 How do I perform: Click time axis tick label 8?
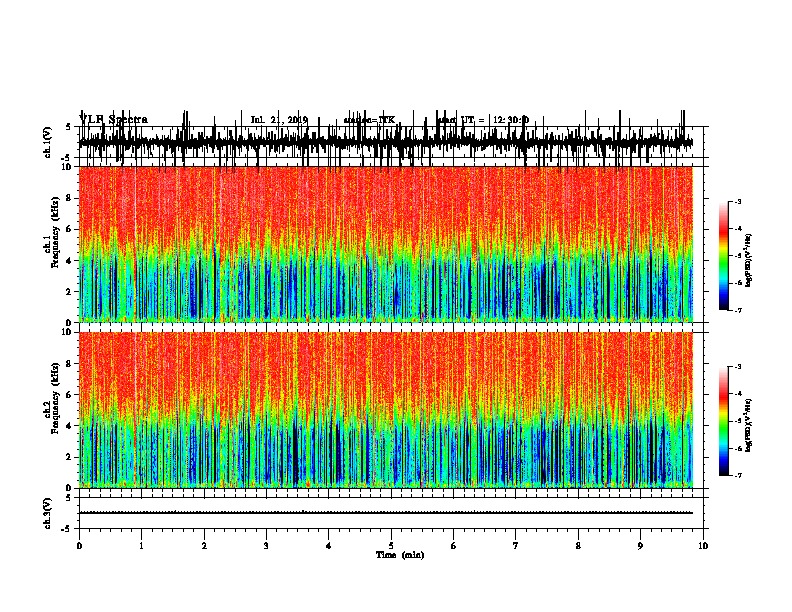(x=578, y=546)
